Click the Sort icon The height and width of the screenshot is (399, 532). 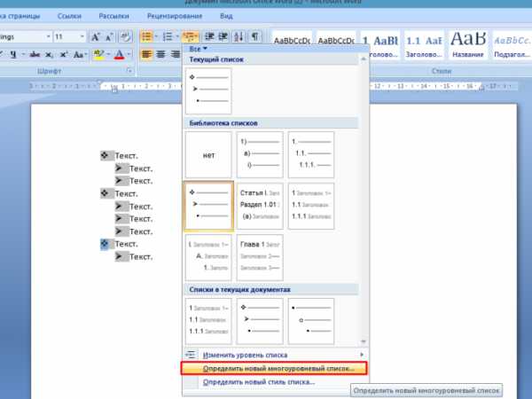coord(239,36)
